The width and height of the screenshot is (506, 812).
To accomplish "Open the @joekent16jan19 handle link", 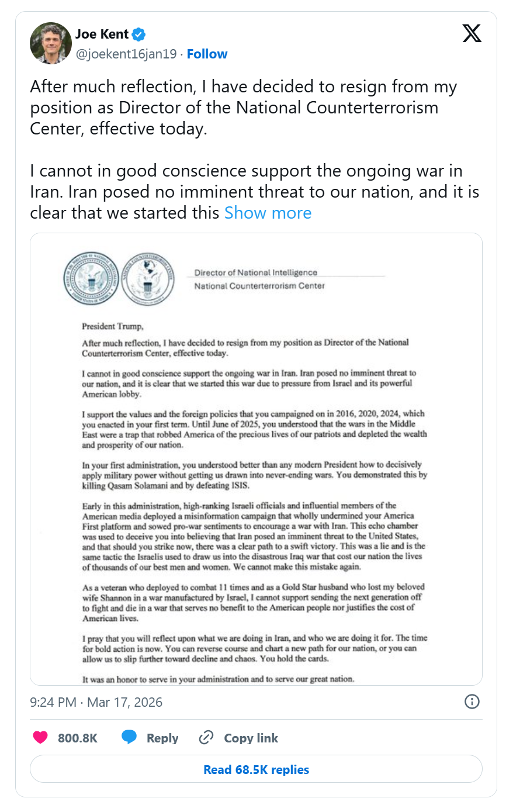I will tap(126, 54).
